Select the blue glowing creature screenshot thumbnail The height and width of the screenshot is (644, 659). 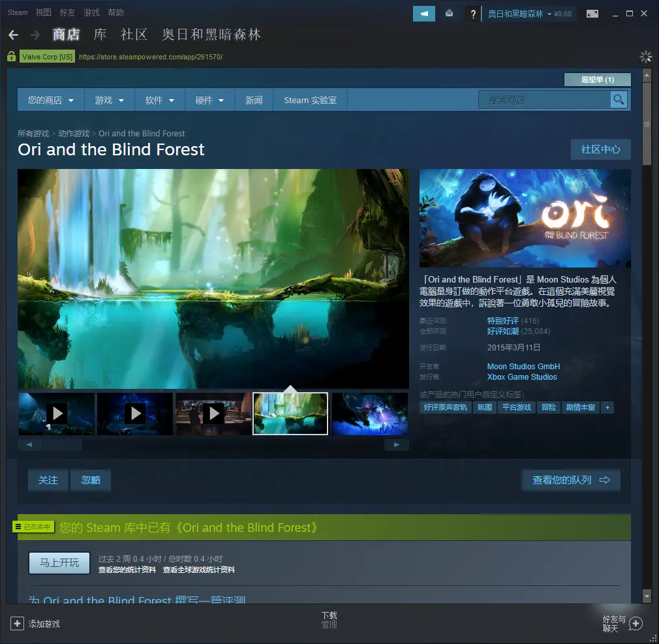tap(370, 414)
